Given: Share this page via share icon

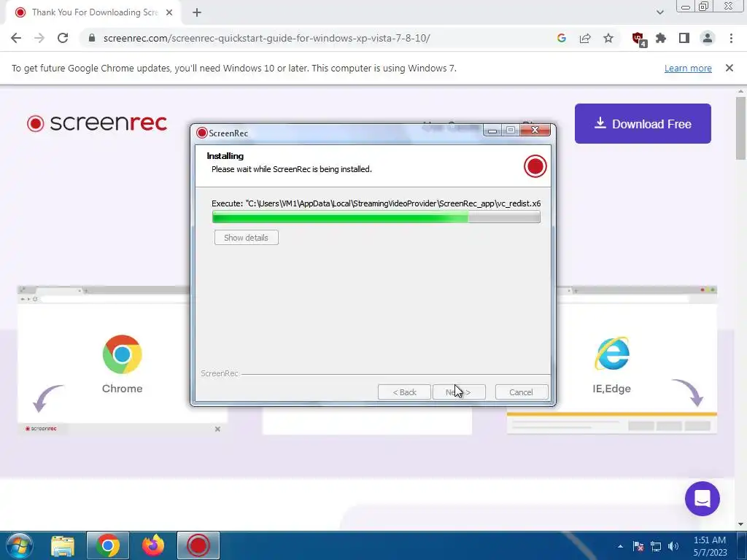Looking at the screenshot, I should (x=585, y=38).
